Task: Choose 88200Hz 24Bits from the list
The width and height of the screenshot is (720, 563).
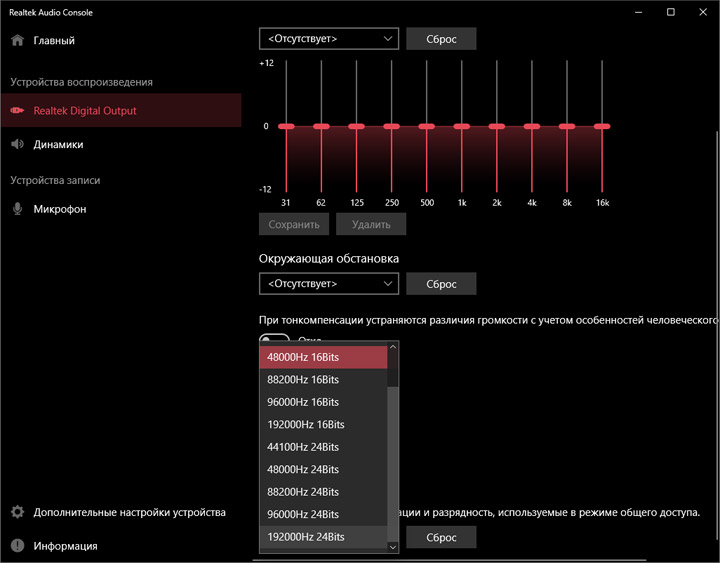Action: 324,492
